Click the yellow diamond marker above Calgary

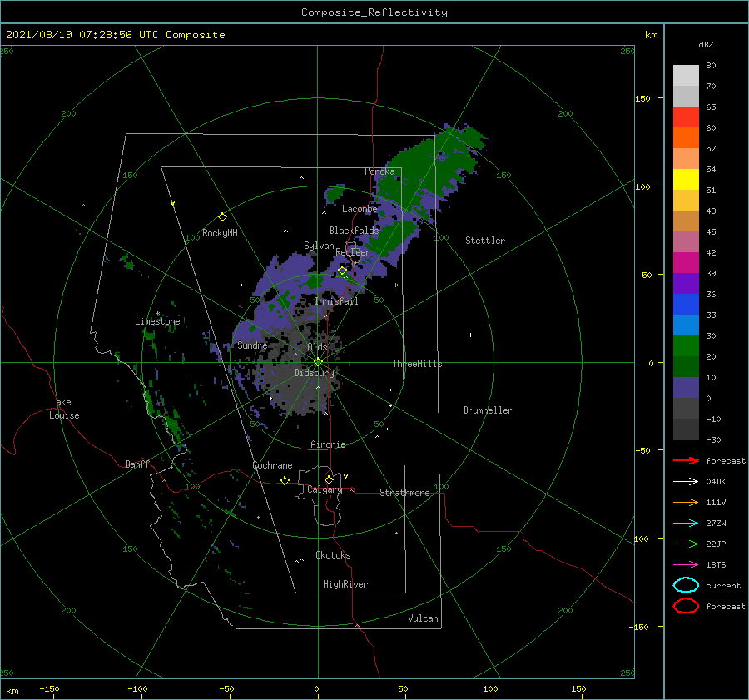[329, 479]
